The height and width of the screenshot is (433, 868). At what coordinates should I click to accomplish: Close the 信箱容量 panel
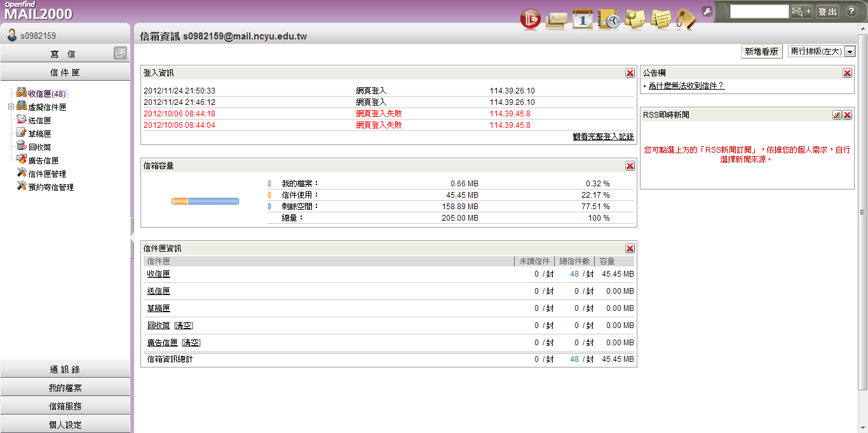(x=630, y=166)
